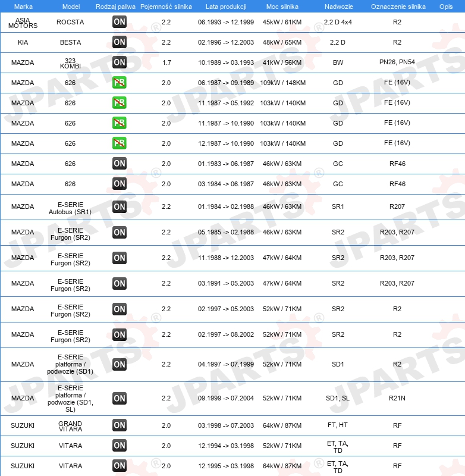This screenshot has height=476, width=465.
Task: Click the Moc silnika column header
Action: 282,7
